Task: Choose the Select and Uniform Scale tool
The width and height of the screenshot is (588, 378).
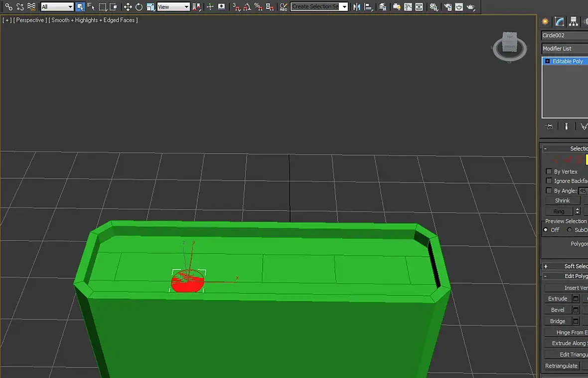Action: pyautogui.click(x=150, y=7)
